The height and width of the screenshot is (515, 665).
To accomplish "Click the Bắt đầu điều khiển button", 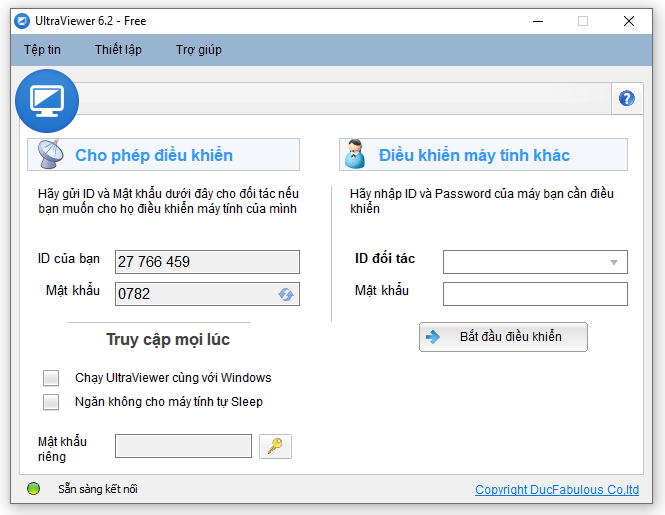I will pos(503,337).
